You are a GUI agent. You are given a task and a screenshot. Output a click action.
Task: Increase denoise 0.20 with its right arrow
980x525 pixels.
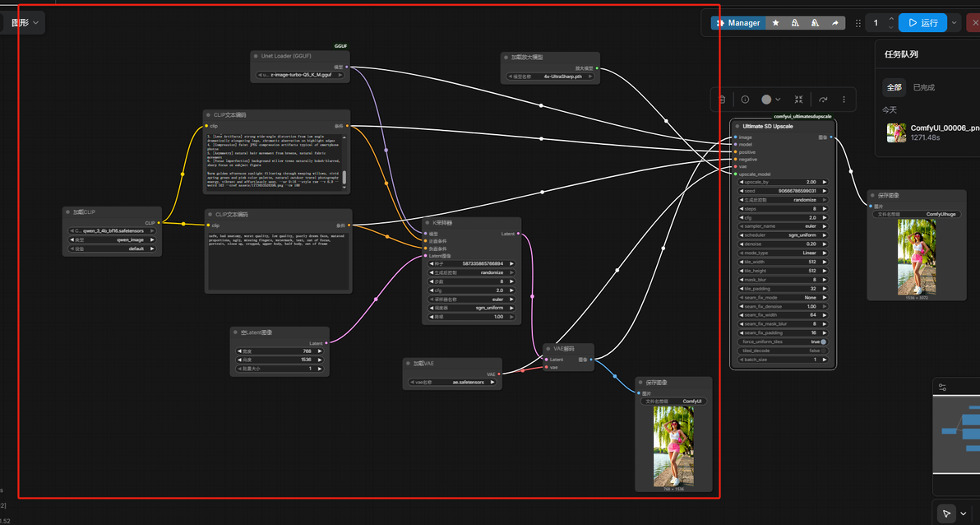pos(825,244)
